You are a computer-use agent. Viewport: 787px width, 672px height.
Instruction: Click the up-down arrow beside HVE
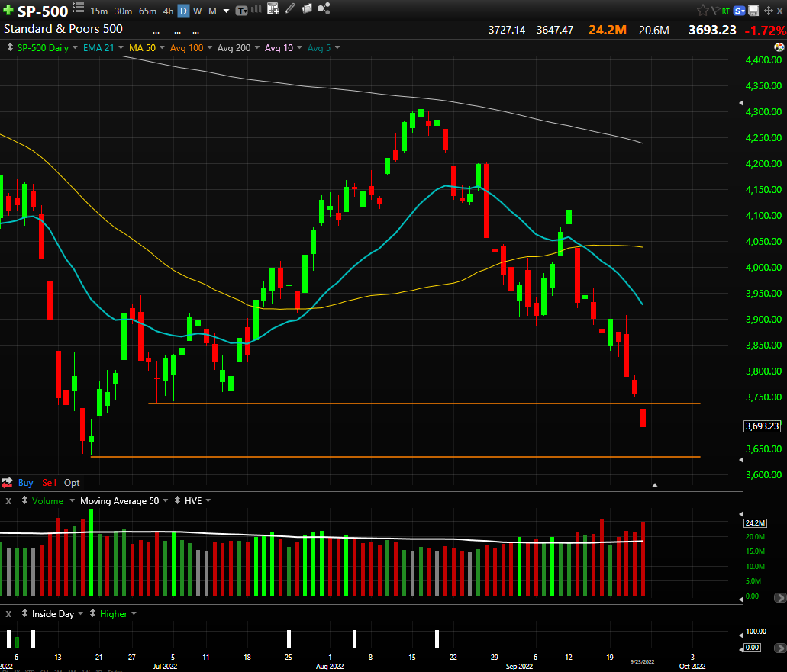coord(177,500)
